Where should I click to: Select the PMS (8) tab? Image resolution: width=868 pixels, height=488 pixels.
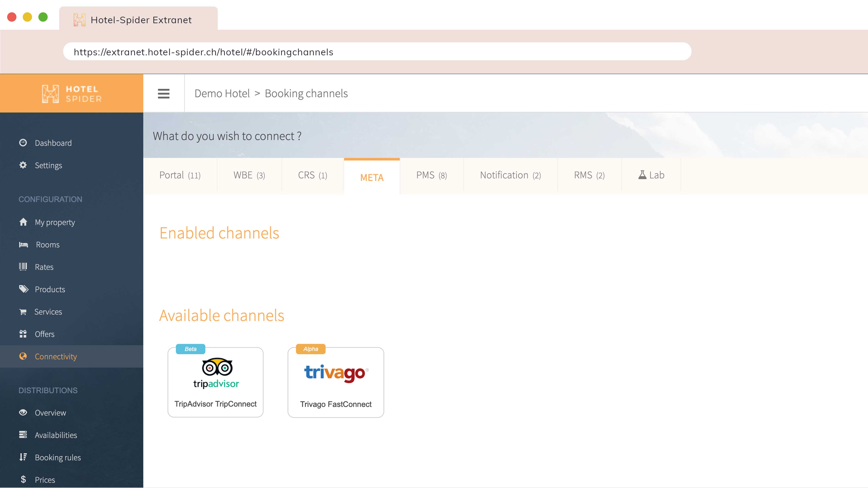431,175
